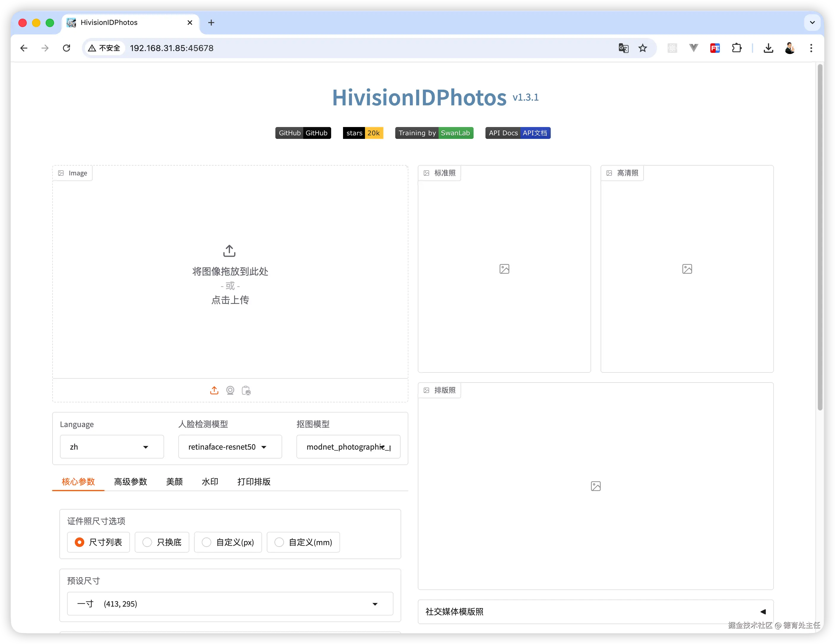835x644 pixels.
Task: Click the 证件照尺寸选项 heading
Action: click(x=96, y=521)
